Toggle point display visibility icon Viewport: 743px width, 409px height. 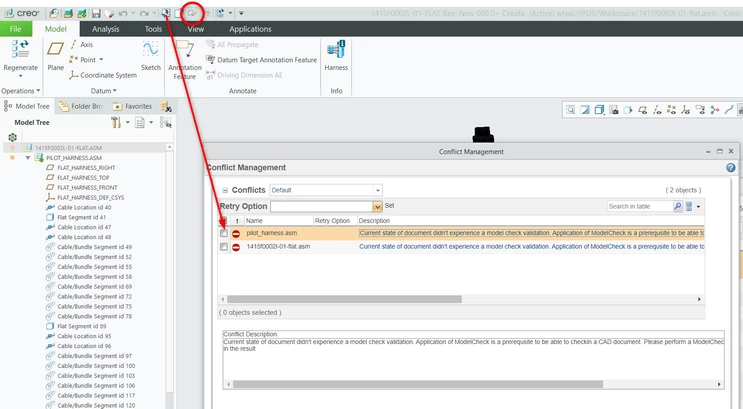tap(671, 110)
